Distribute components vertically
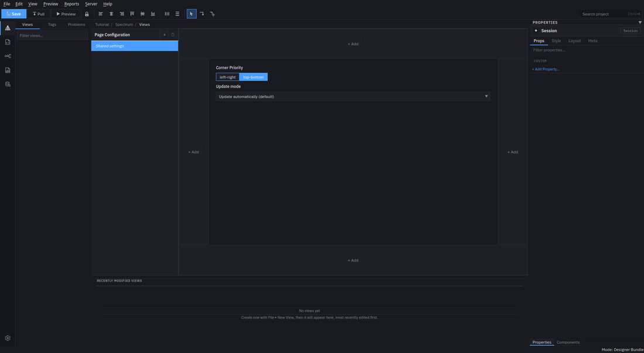This screenshot has width=644, height=353. point(177,14)
